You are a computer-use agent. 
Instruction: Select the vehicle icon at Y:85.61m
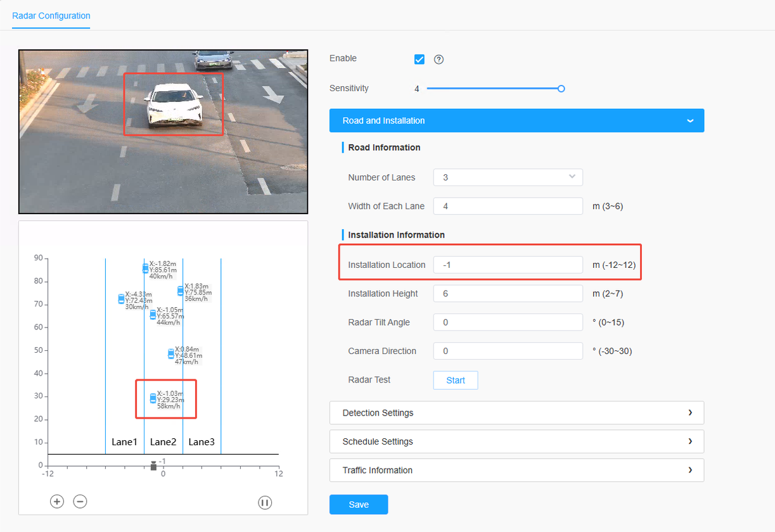coord(145,269)
